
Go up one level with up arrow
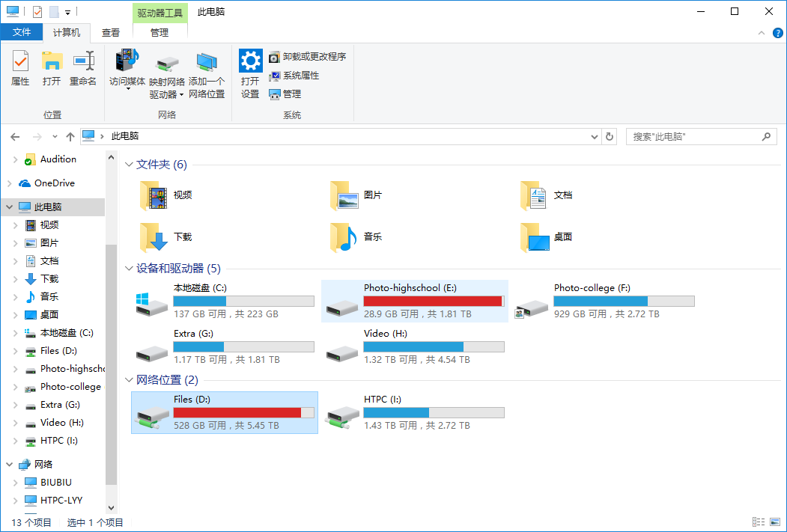click(x=70, y=136)
